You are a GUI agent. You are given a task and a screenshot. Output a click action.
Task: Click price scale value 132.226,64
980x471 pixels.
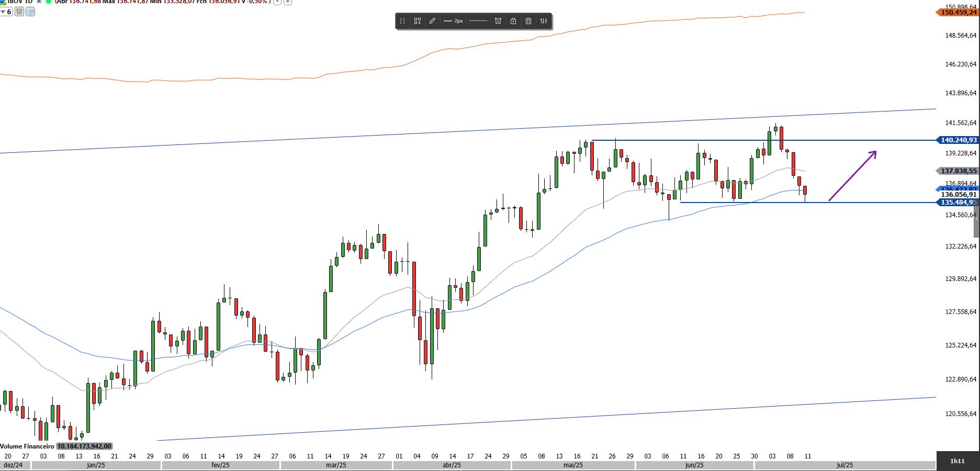point(960,246)
